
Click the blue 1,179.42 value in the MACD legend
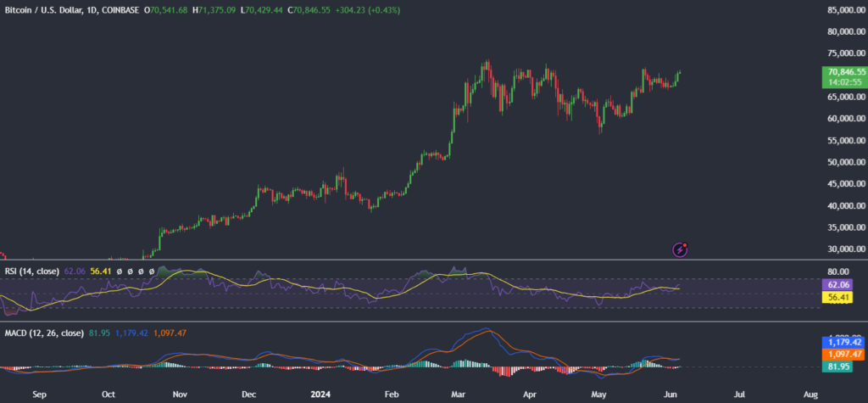(x=130, y=333)
